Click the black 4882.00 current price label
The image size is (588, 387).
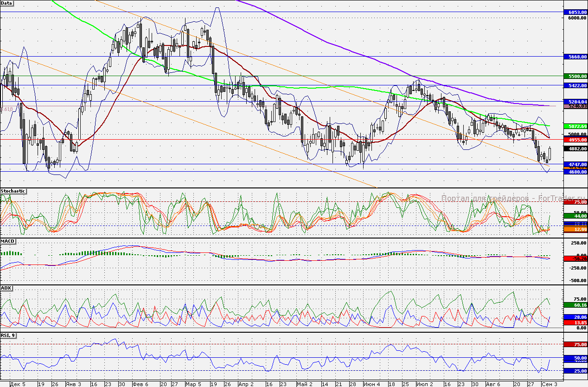tap(575, 148)
